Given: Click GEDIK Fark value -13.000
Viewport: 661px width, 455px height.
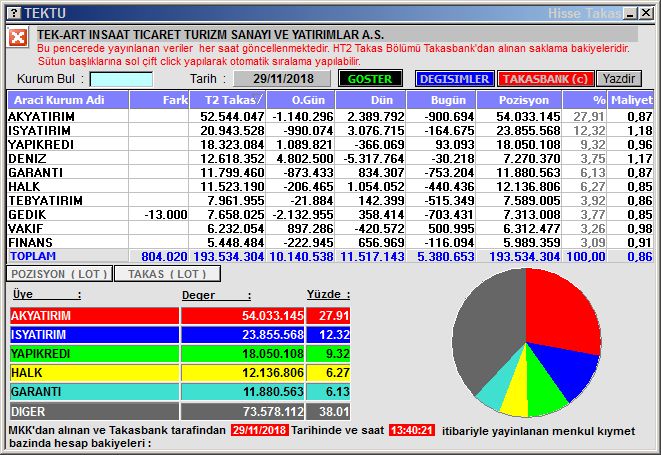Looking at the screenshot, I should 166,215.
